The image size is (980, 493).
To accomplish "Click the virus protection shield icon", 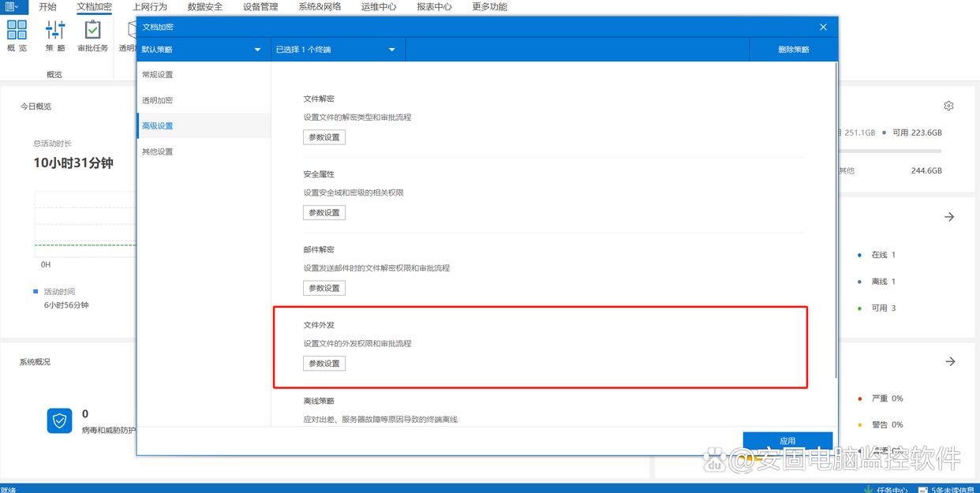I will click(x=59, y=421).
